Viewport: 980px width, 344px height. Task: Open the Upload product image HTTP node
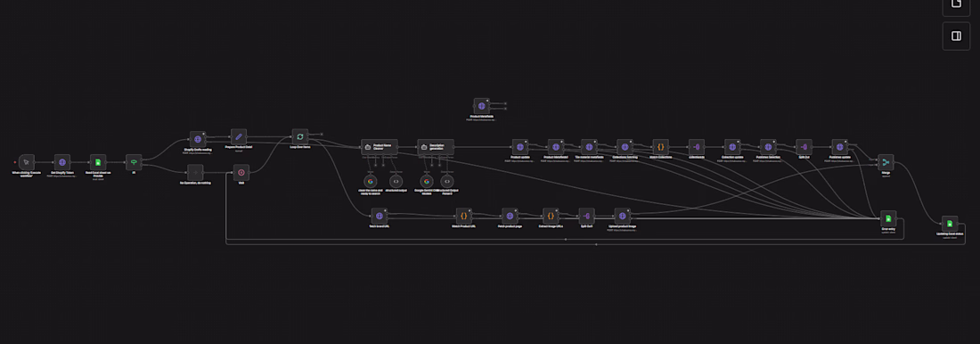pyautogui.click(x=623, y=217)
